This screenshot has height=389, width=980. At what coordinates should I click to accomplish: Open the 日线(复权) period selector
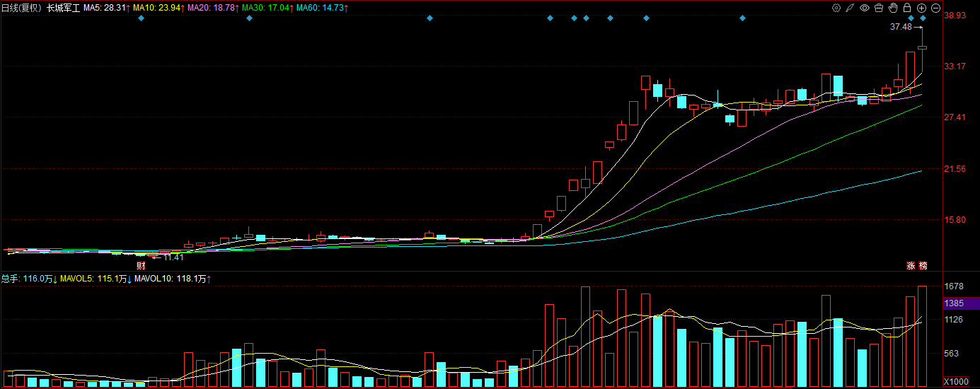(22, 8)
